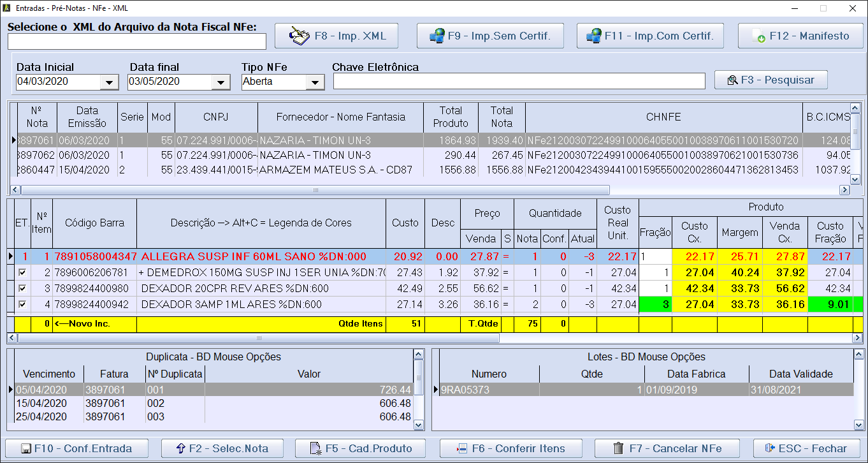Select duplicata due 15/04/2020

(x=213, y=404)
